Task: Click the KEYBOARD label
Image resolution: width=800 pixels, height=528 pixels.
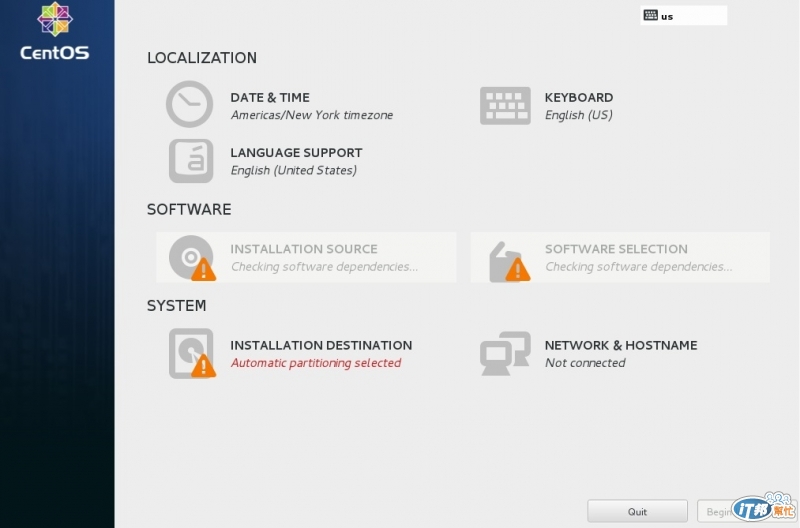Action: pyautogui.click(x=579, y=97)
